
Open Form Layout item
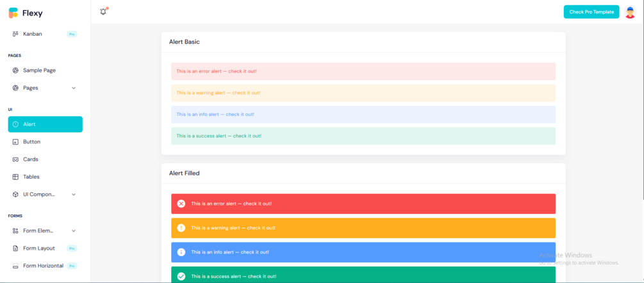pyautogui.click(x=45, y=248)
